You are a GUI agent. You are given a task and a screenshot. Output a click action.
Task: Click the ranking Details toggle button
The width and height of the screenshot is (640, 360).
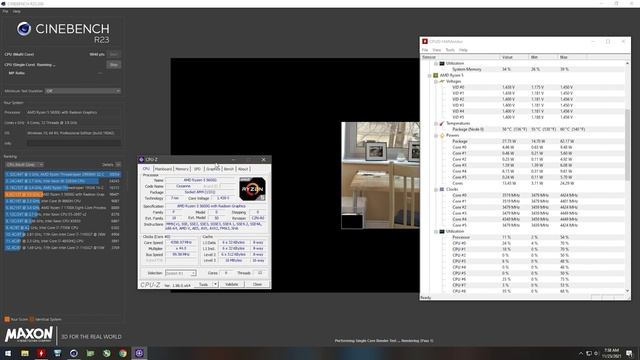click(118, 164)
